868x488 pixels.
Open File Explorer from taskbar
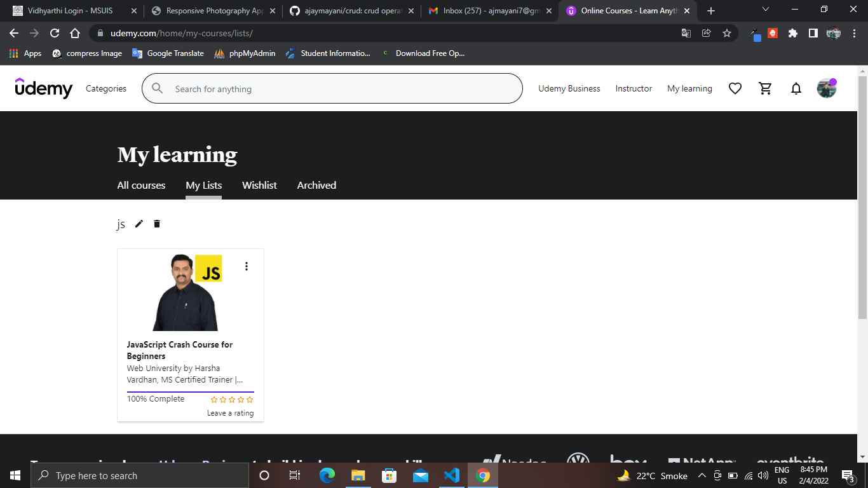(358, 475)
